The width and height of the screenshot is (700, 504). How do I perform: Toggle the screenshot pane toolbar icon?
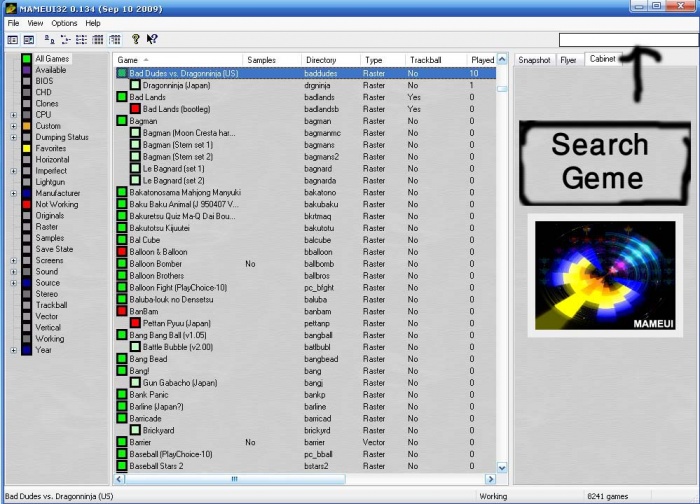[x=29, y=40]
